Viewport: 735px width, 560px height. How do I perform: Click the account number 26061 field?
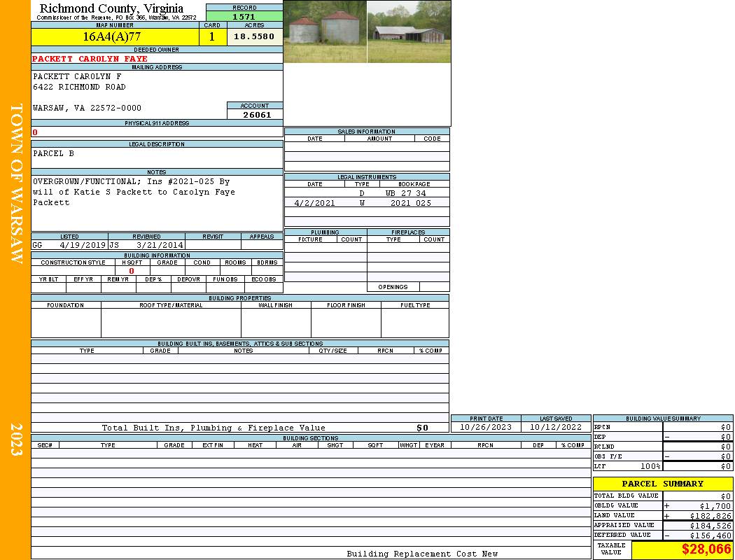(x=256, y=115)
